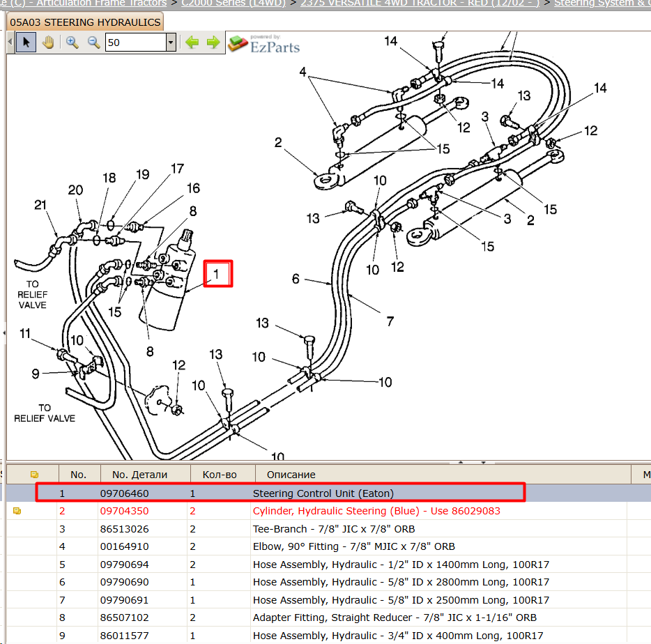Open the 05A03 STEERING HYDRAULICS tab
651x644 pixels.
[x=85, y=22]
